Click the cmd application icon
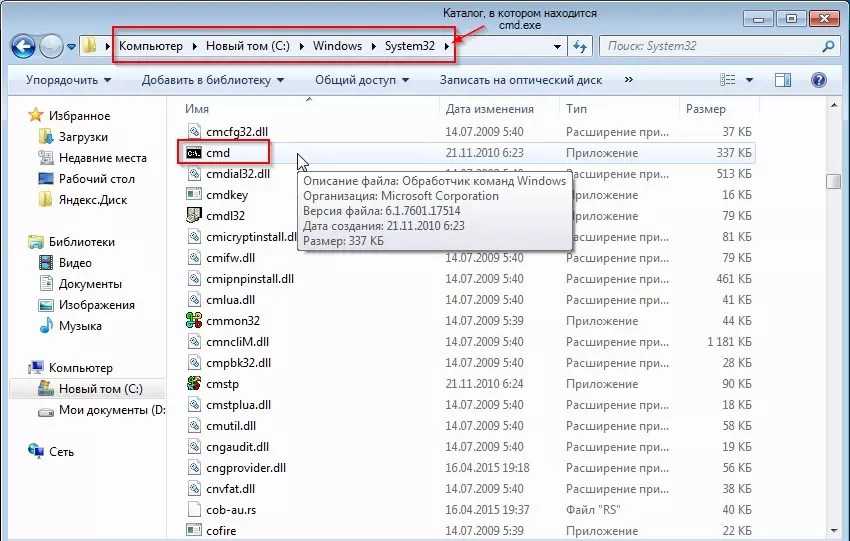This screenshot has width=850, height=541. tap(195, 153)
